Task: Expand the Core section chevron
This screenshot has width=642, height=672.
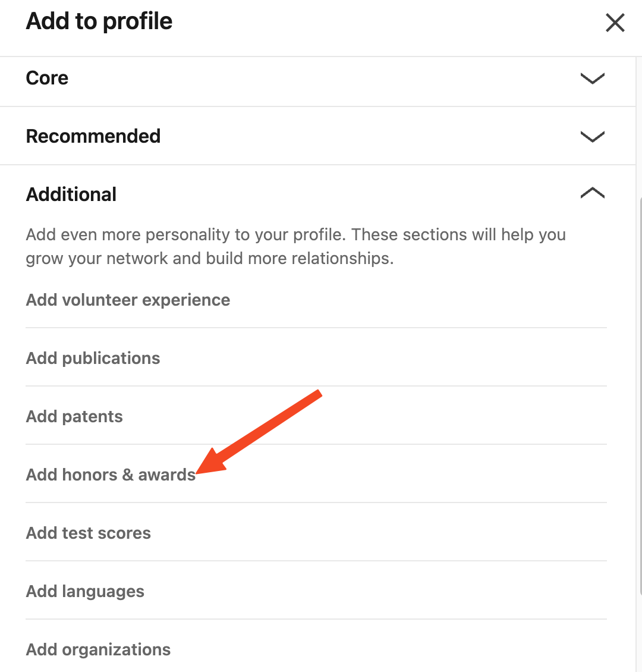Action: point(592,78)
